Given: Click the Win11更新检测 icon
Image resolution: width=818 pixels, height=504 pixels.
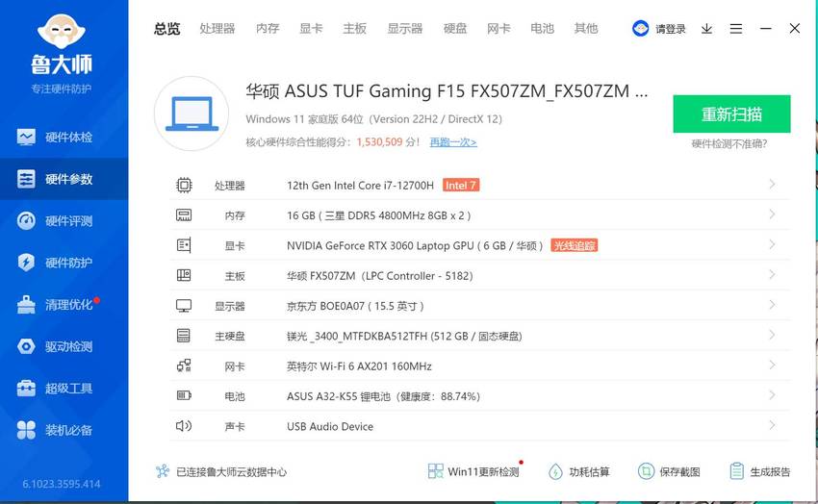Looking at the screenshot, I should pyautogui.click(x=436, y=471).
